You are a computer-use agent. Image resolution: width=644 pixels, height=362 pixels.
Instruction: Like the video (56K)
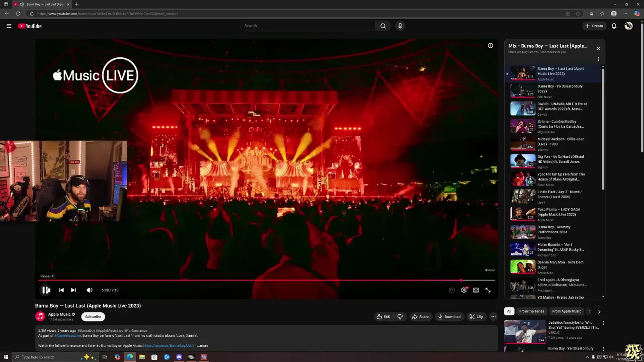[383, 317]
